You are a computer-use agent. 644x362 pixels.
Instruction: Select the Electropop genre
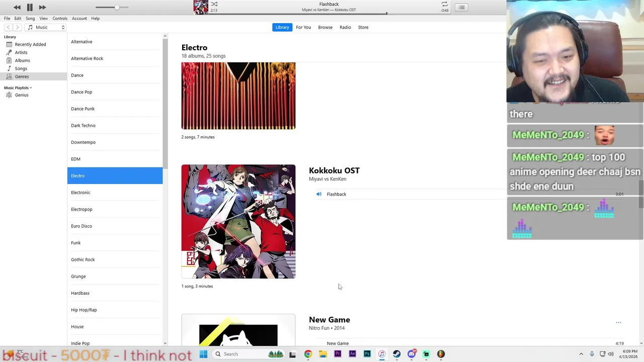point(115,209)
